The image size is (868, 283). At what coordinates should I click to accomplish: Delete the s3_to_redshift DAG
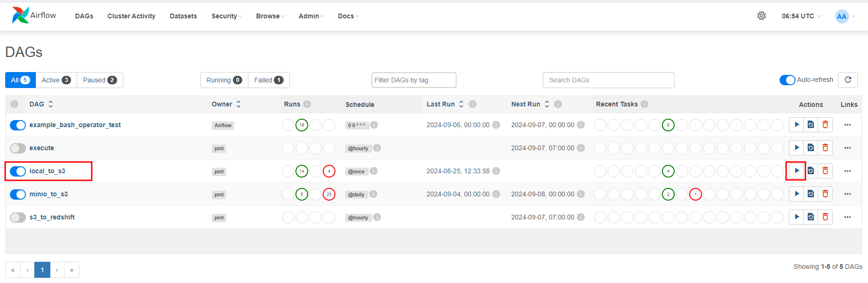[825, 217]
